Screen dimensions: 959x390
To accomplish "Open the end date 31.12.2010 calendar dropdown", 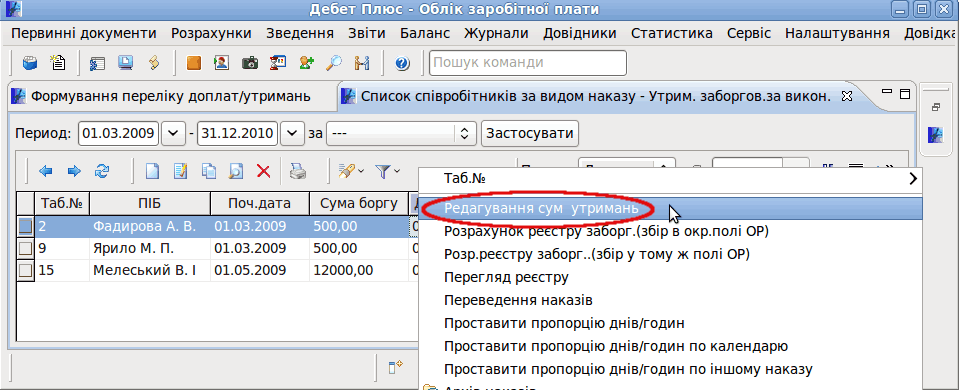I will pyautogui.click(x=292, y=133).
